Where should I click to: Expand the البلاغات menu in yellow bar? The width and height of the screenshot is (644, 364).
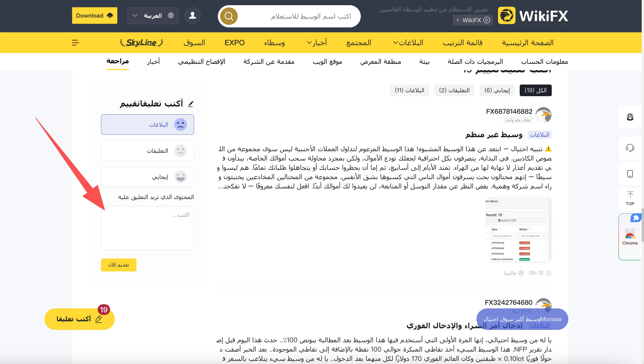point(408,43)
